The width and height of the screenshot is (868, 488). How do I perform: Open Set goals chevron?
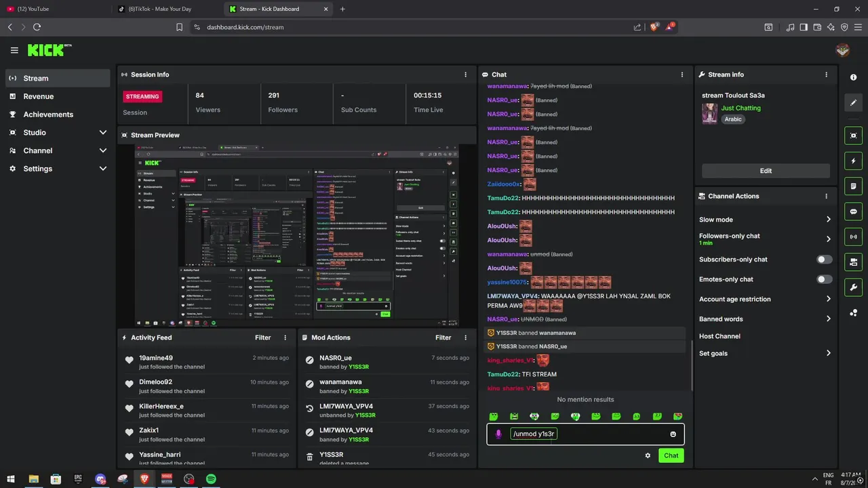[x=828, y=353]
